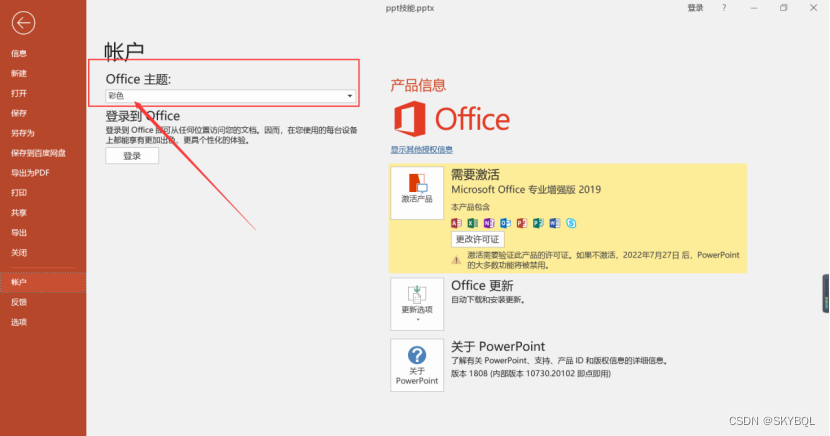Click the 更改许可证 change license button
Image resolution: width=830 pixels, height=436 pixels.
click(x=477, y=239)
